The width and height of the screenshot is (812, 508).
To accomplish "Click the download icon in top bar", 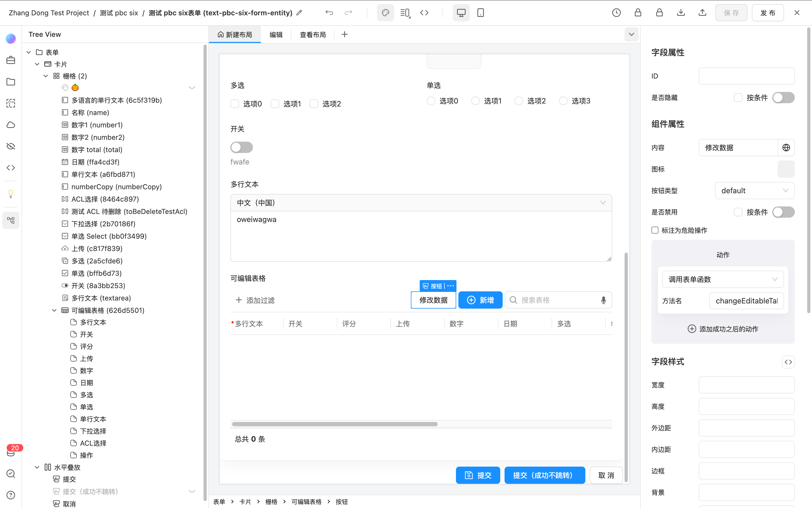I will coord(681,13).
